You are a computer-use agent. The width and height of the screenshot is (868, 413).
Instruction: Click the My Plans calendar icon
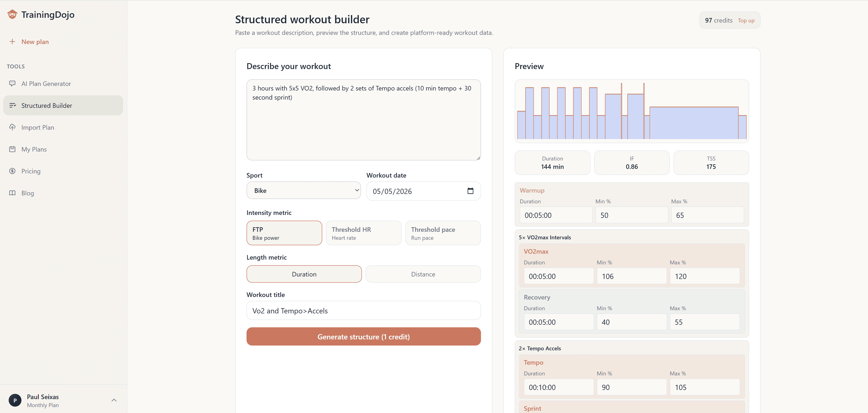pyautogui.click(x=13, y=149)
